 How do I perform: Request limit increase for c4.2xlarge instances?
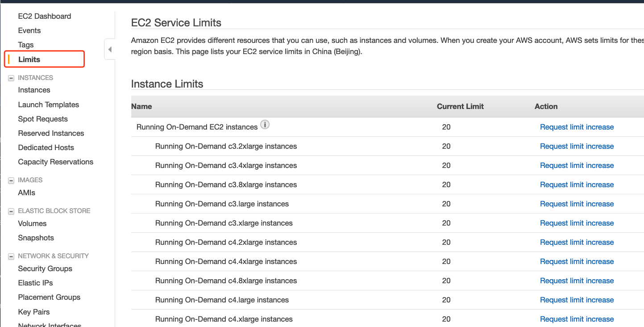(577, 242)
